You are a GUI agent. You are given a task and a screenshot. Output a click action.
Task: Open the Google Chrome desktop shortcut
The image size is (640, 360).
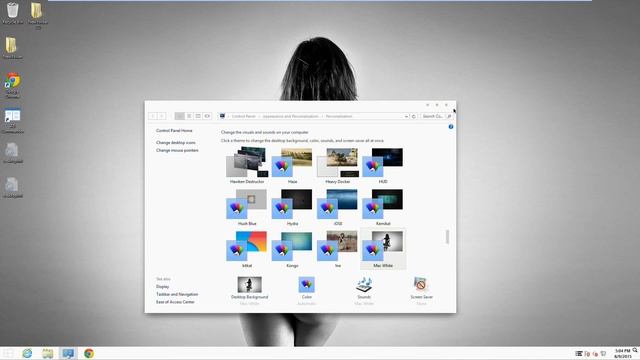[x=12, y=85]
